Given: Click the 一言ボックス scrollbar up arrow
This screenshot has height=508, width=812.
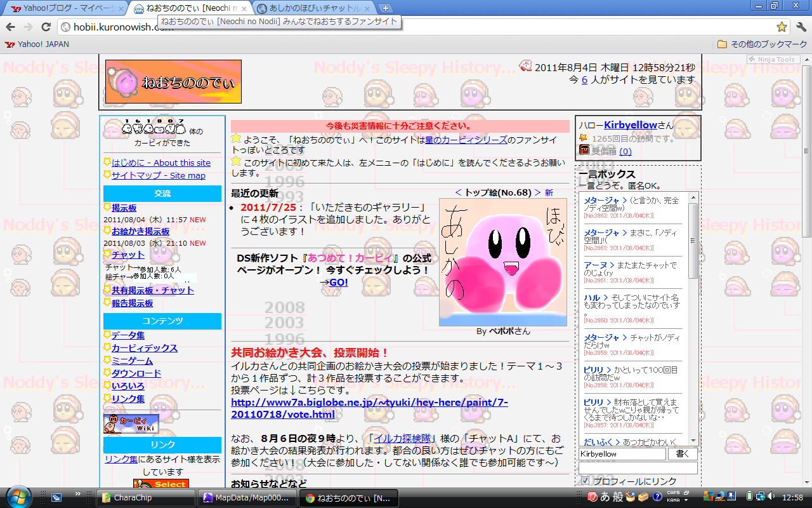Looking at the screenshot, I should click(693, 197).
